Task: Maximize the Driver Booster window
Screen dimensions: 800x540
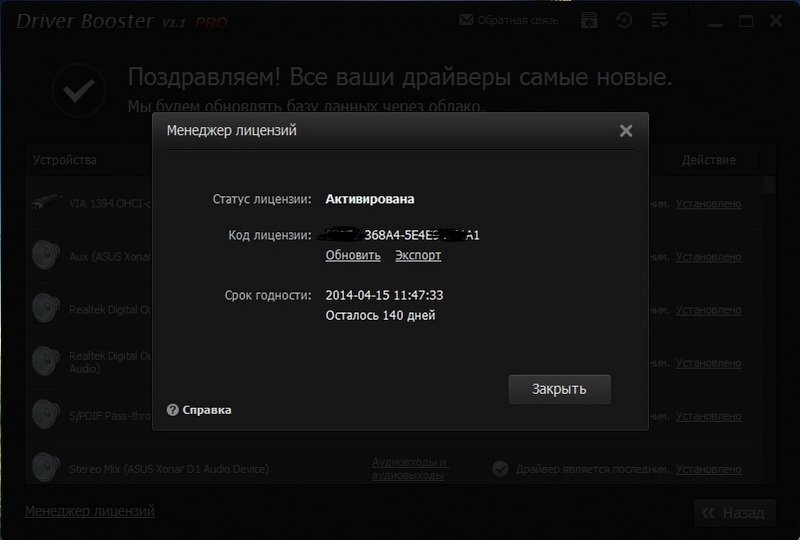Action: tap(746, 21)
